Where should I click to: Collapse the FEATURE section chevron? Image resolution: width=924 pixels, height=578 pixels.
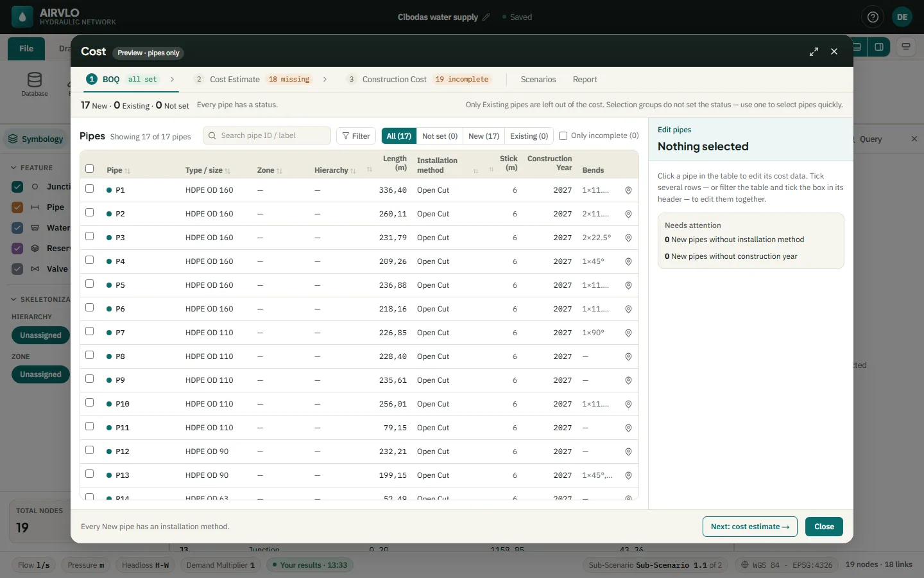13,168
